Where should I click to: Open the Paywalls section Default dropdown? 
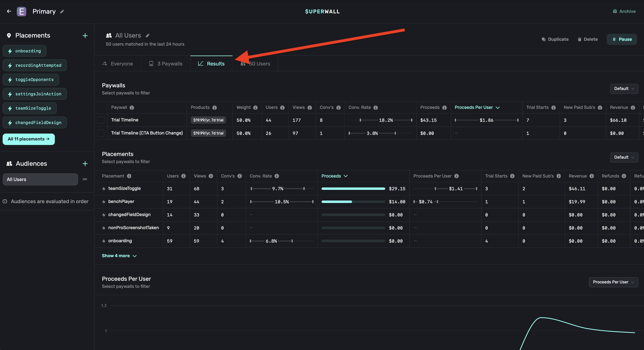[x=624, y=89]
